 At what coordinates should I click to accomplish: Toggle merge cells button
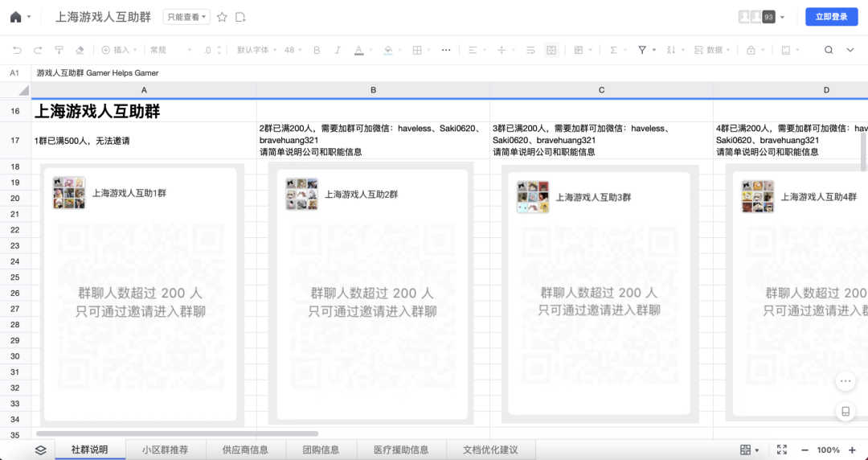pyautogui.click(x=551, y=50)
